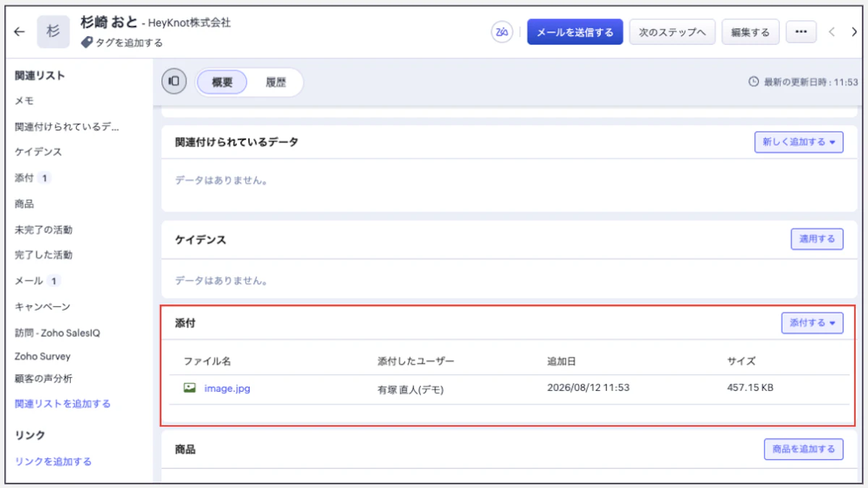Click 添付したユーザー column header

pos(416,361)
